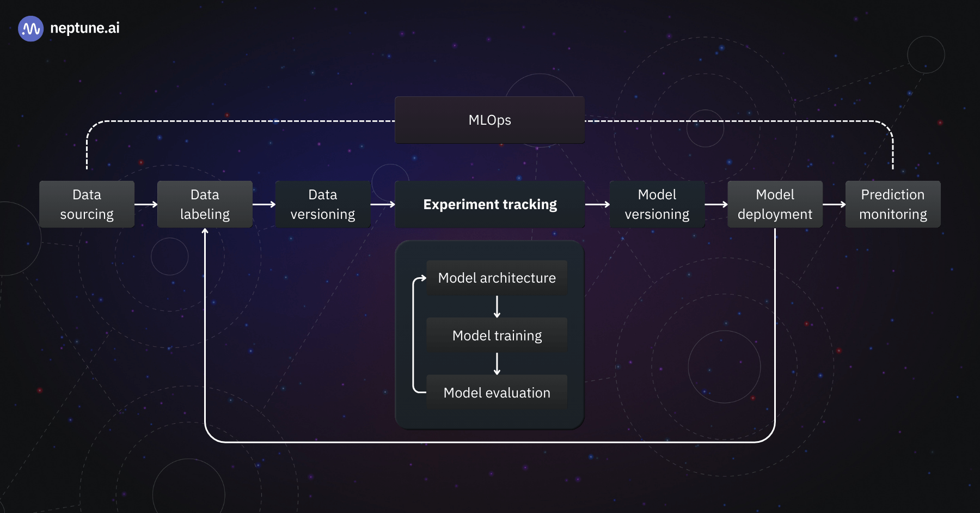Click the Data sourcing node
This screenshot has height=513, width=980.
pyautogui.click(x=87, y=204)
